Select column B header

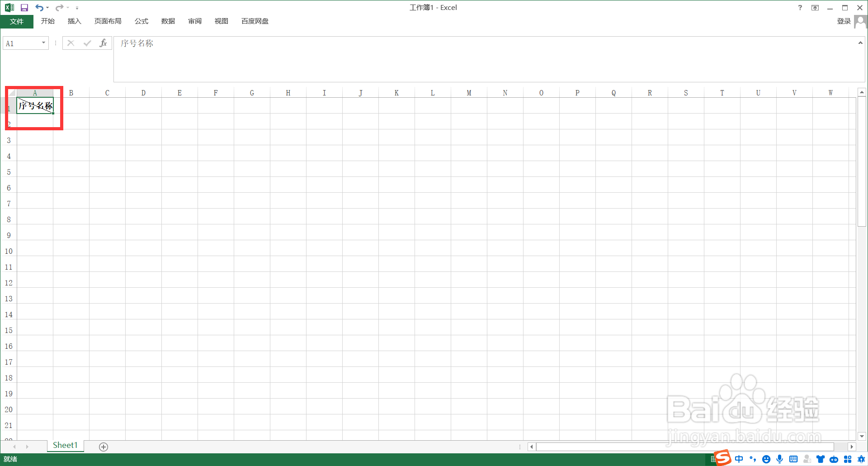[71, 93]
